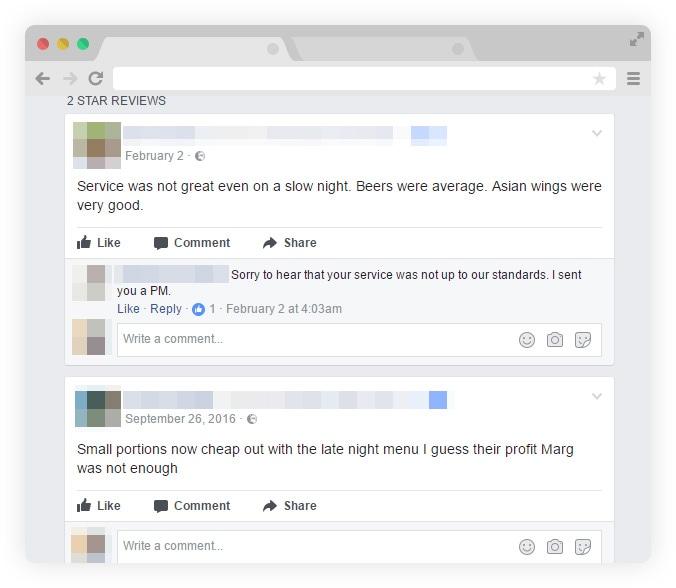The image size is (676, 588).
Task: Open the browser hamburger menu
Action: coord(633,78)
